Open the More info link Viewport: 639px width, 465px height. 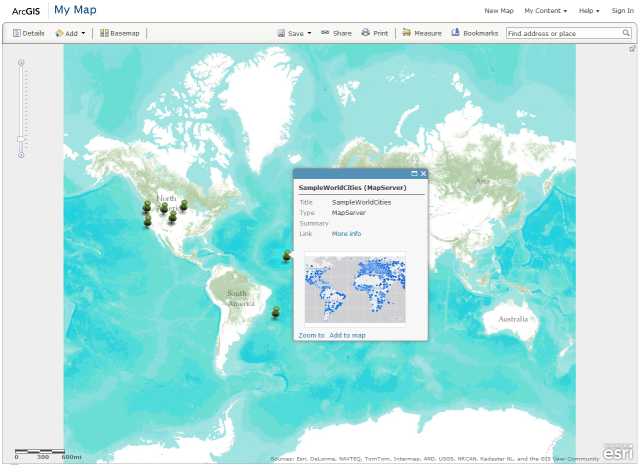[x=346, y=234]
